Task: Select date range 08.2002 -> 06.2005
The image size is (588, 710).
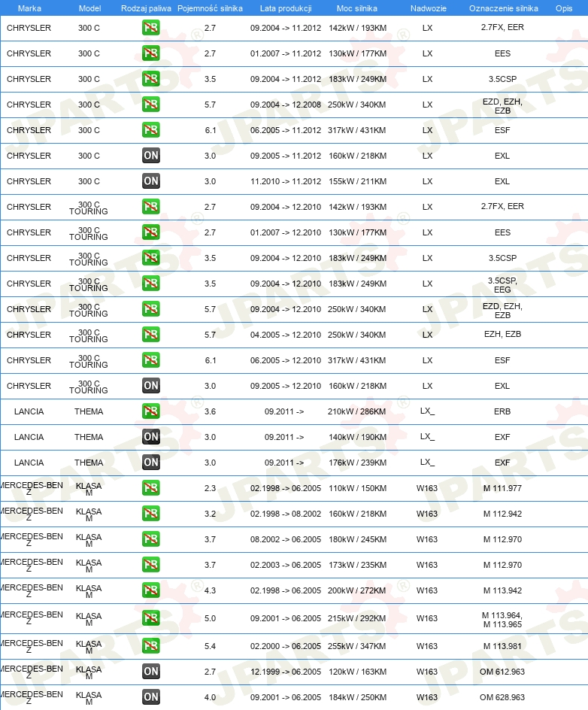Action: [x=286, y=540]
